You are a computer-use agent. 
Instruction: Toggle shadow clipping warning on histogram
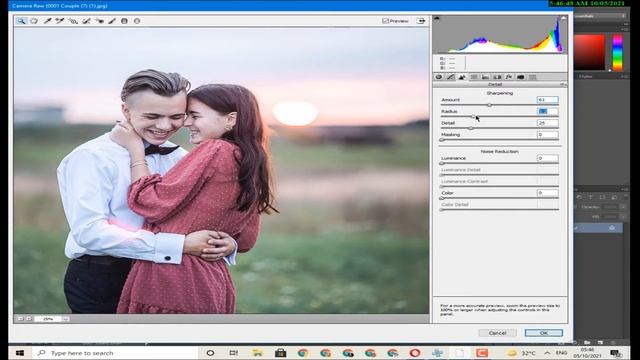coord(437,18)
